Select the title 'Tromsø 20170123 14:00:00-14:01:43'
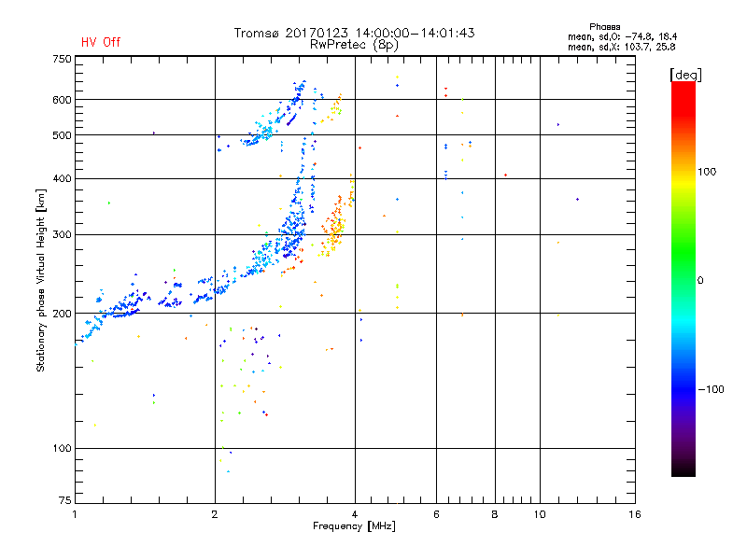The width and height of the screenshot is (747, 560). [354, 33]
